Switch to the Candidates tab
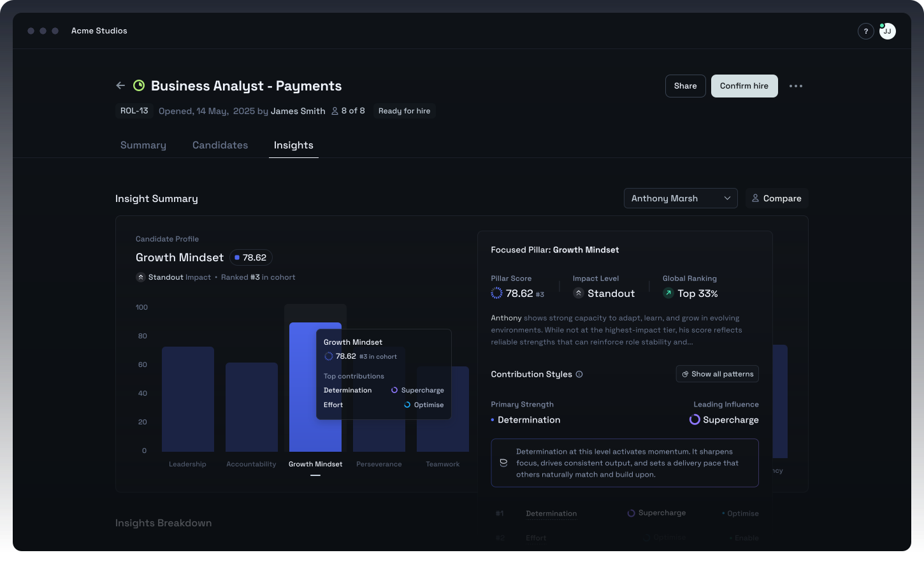 click(220, 145)
